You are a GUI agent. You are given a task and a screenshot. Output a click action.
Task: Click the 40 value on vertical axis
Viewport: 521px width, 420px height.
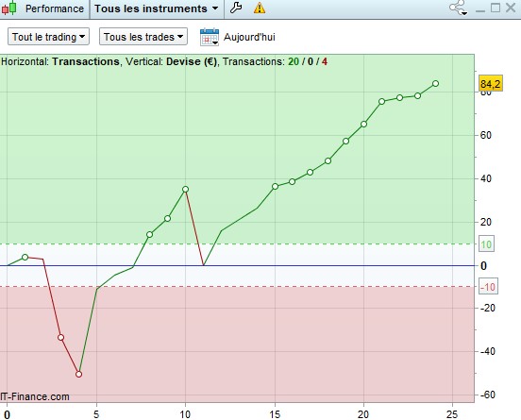pos(486,178)
